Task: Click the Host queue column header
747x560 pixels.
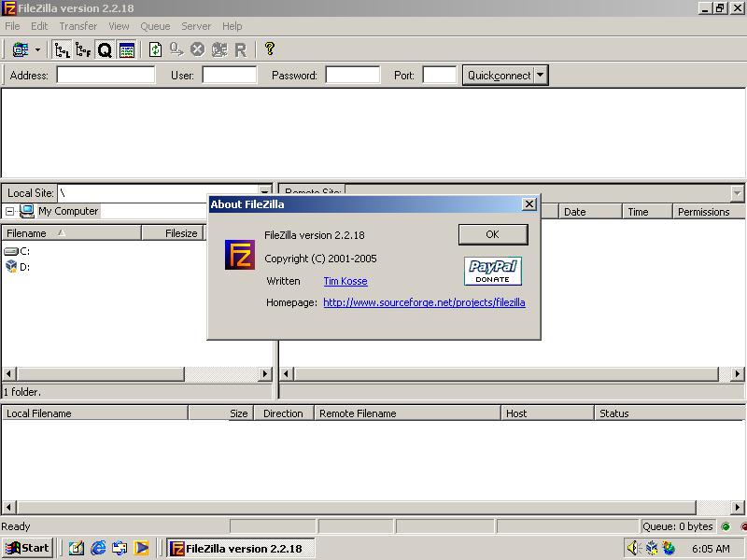Action: pyautogui.click(x=547, y=413)
